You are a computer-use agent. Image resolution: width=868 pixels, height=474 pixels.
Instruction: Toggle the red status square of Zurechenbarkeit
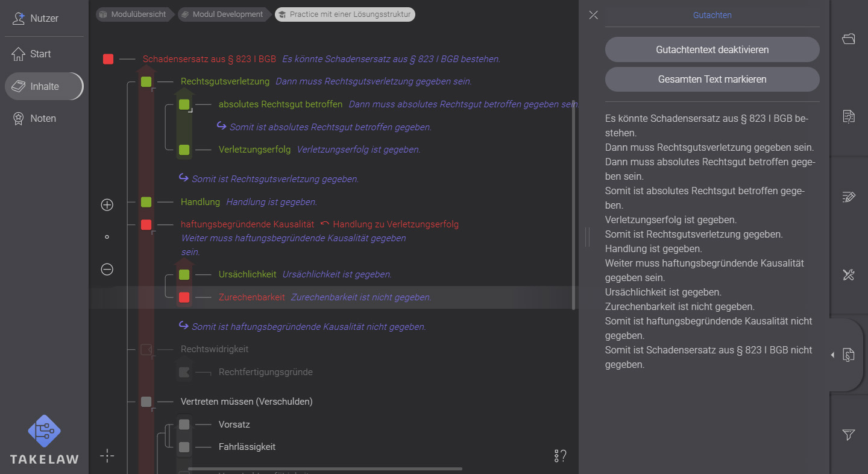(x=184, y=297)
